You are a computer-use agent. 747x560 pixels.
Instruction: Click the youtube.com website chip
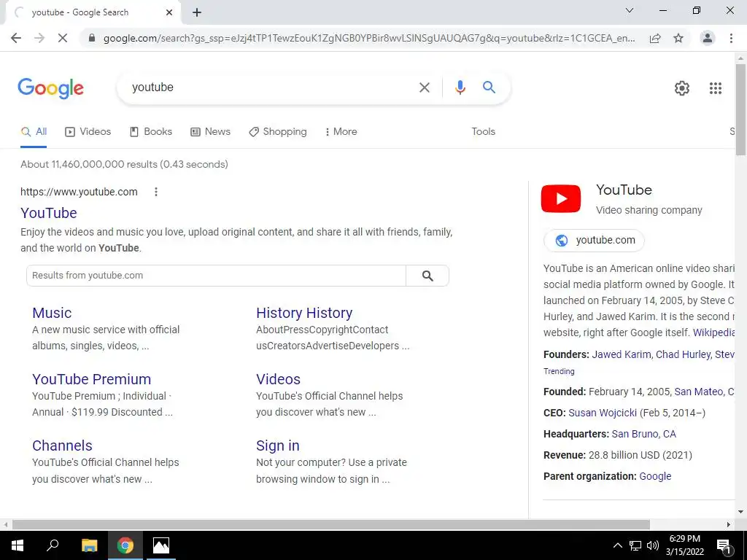coord(594,241)
